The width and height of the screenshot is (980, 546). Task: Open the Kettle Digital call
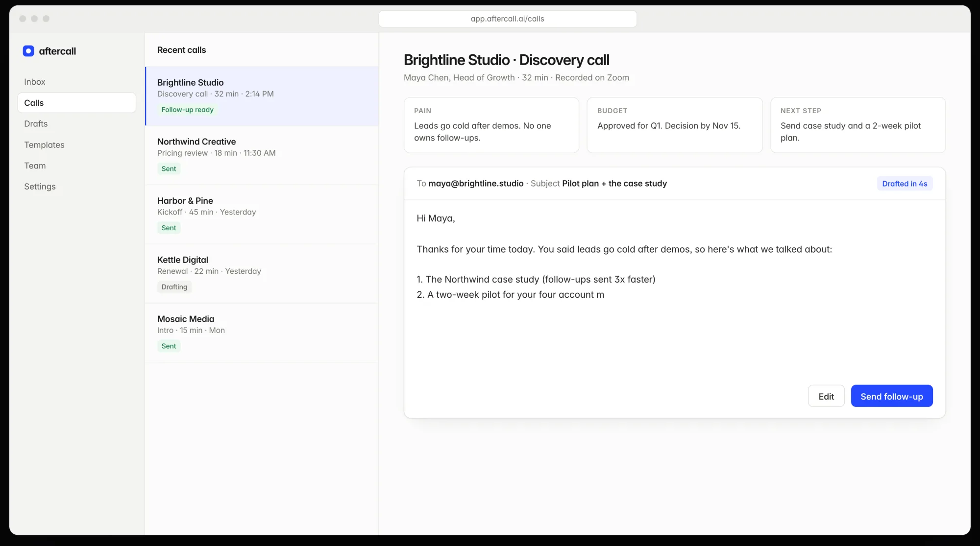[262, 274]
